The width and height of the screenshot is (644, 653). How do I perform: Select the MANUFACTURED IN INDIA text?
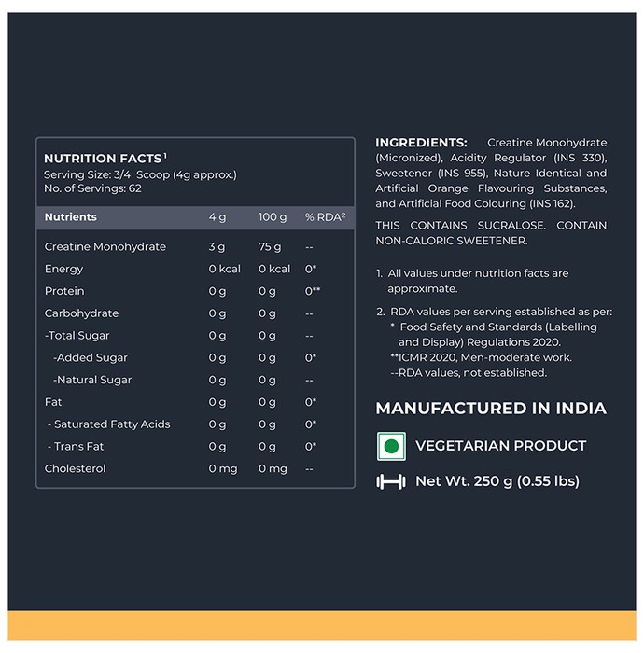click(491, 409)
